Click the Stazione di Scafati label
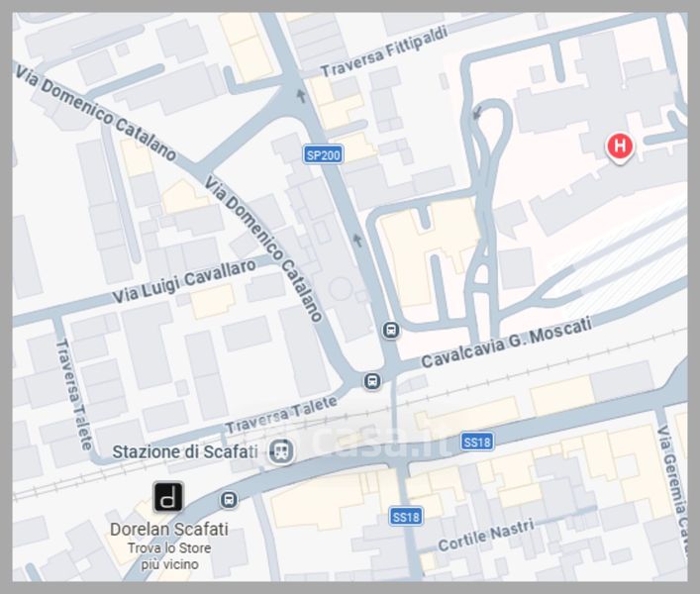Viewport: 700px width, 594px height. coord(185,451)
